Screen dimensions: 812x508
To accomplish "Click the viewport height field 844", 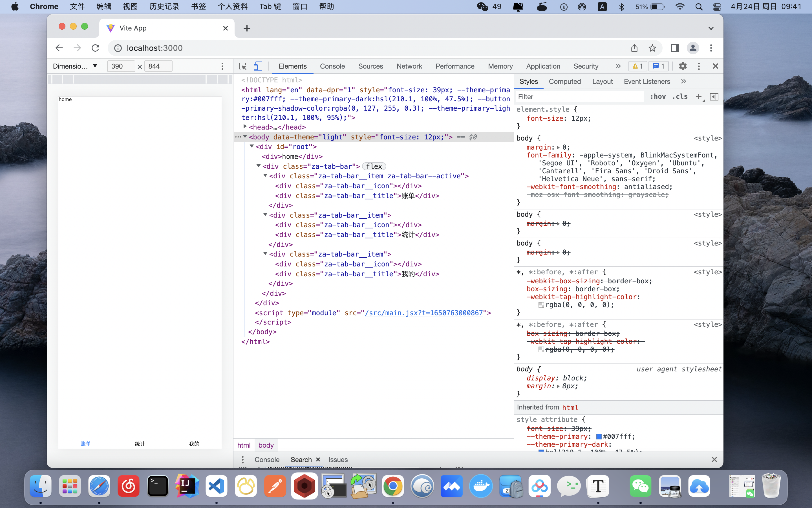I will (x=158, y=66).
